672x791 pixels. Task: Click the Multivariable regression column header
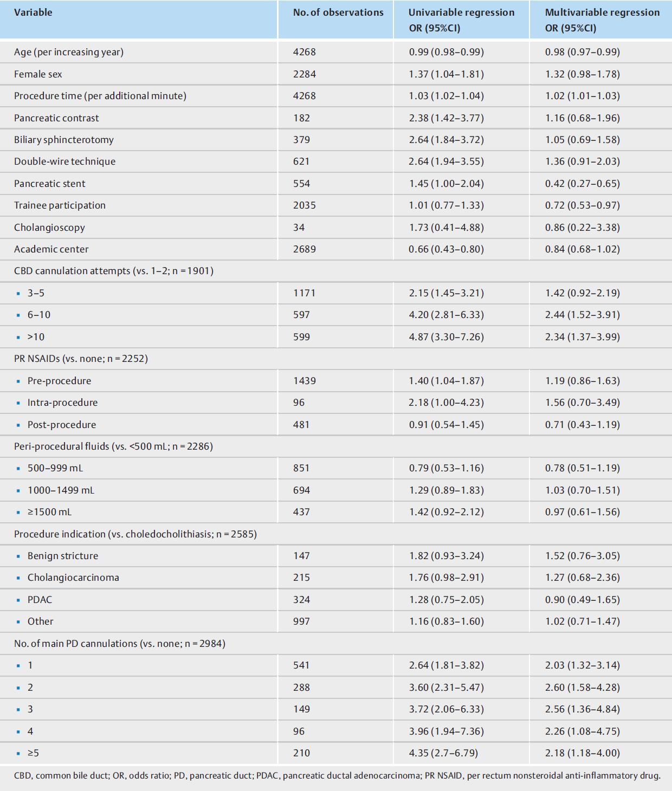(602, 20)
